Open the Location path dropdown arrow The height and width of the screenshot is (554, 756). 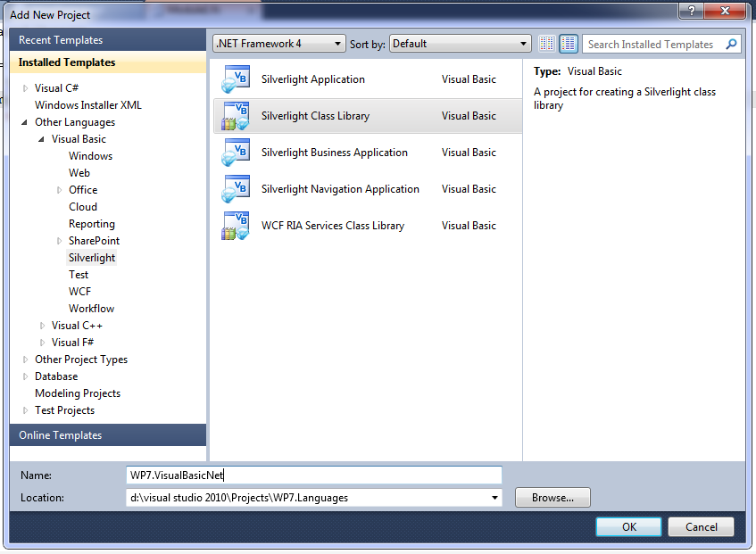click(x=494, y=498)
